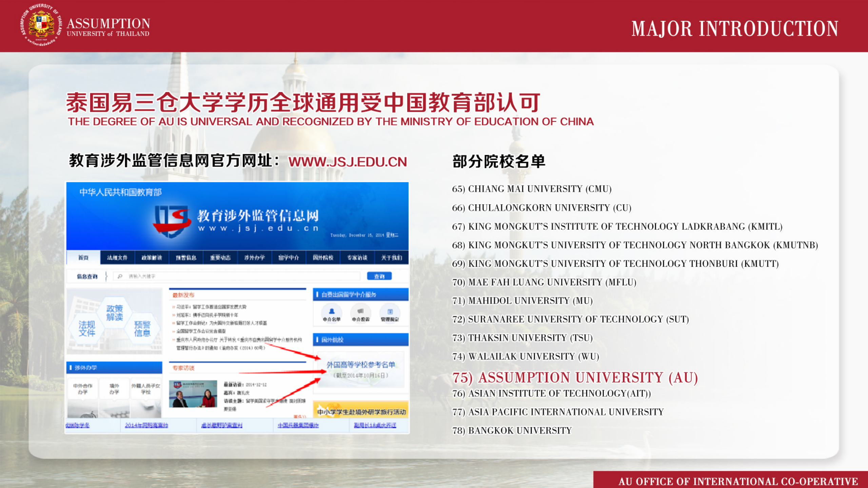The height and width of the screenshot is (488, 868).
Task: Open the 国外院校 navigation tab
Action: (323, 258)
